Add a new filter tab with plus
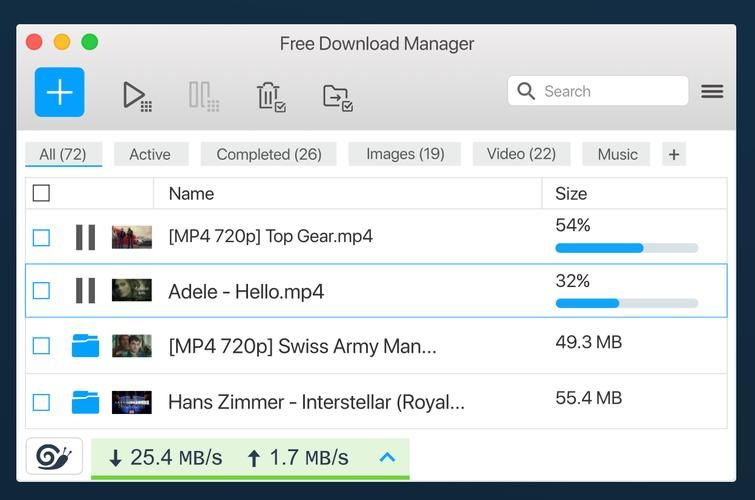 click(x=674, y=154)
